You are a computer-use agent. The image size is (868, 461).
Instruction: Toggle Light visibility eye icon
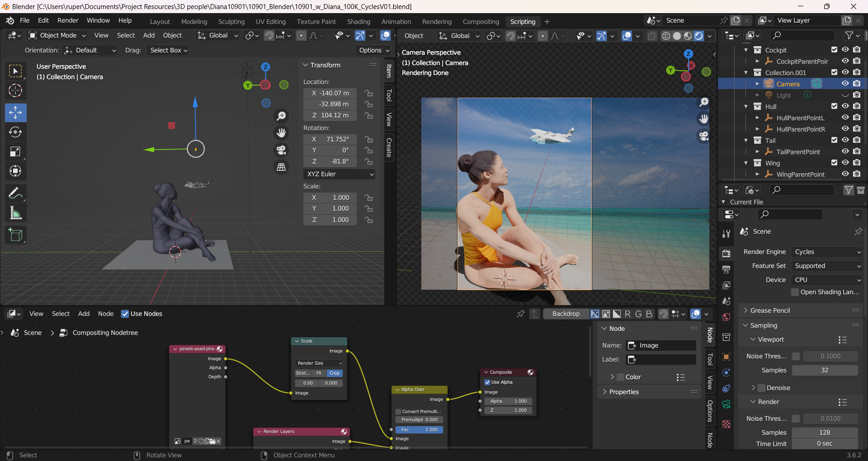[845, 95]
